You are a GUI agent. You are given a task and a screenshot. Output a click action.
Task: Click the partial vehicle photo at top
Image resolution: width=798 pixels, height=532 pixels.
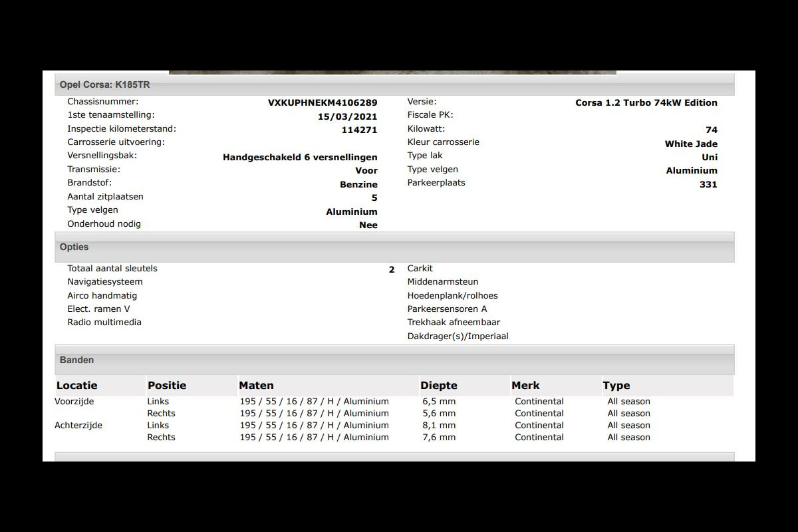(x=392, y=72)
